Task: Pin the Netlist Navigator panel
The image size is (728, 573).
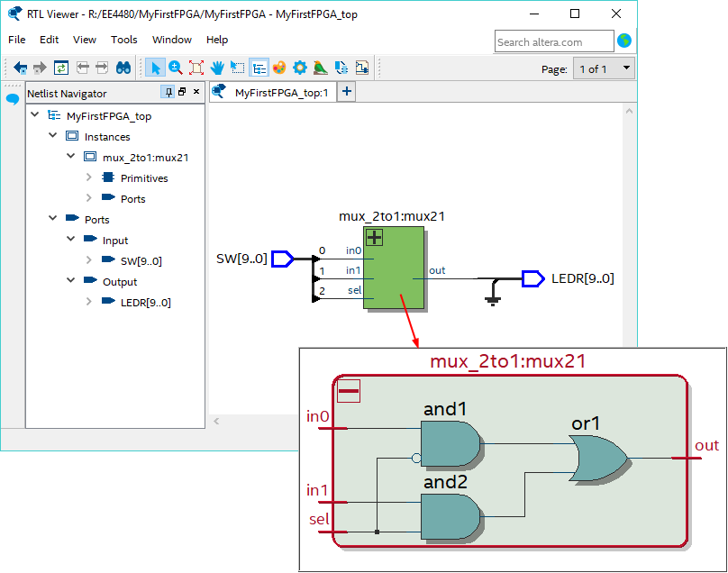Action: click(168, 92)
